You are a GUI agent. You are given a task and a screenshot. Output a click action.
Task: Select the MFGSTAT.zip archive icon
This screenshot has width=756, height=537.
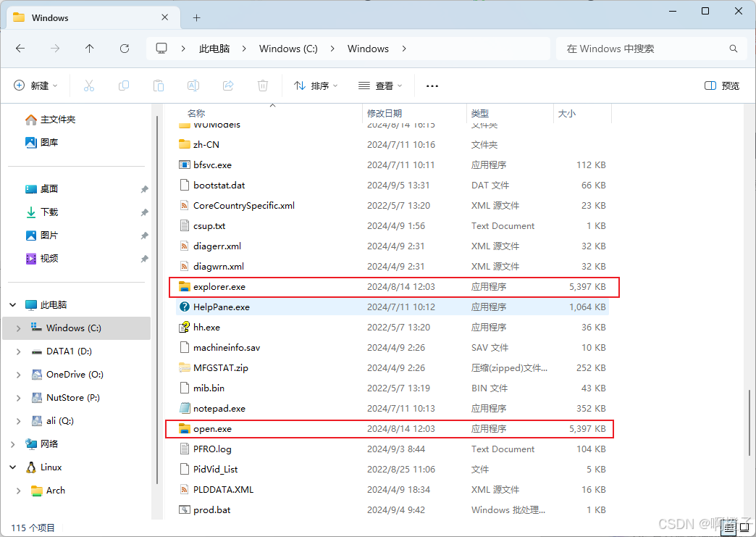tap(184, 367)
